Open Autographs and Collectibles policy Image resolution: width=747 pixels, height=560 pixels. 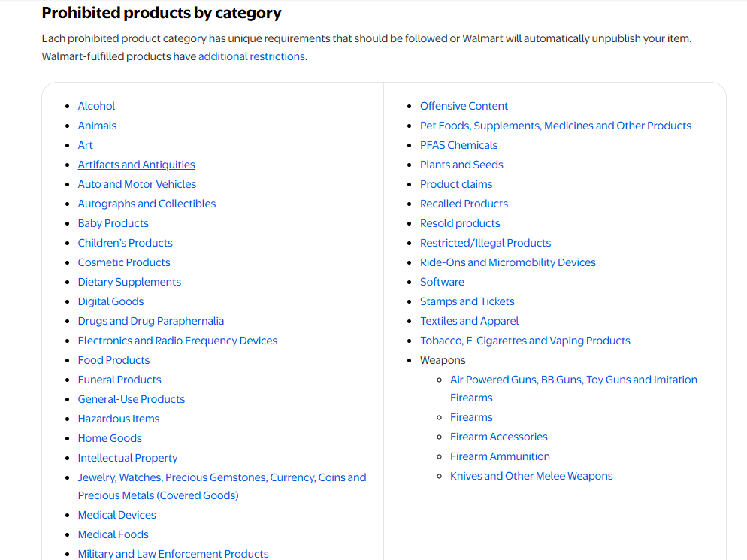147,204
